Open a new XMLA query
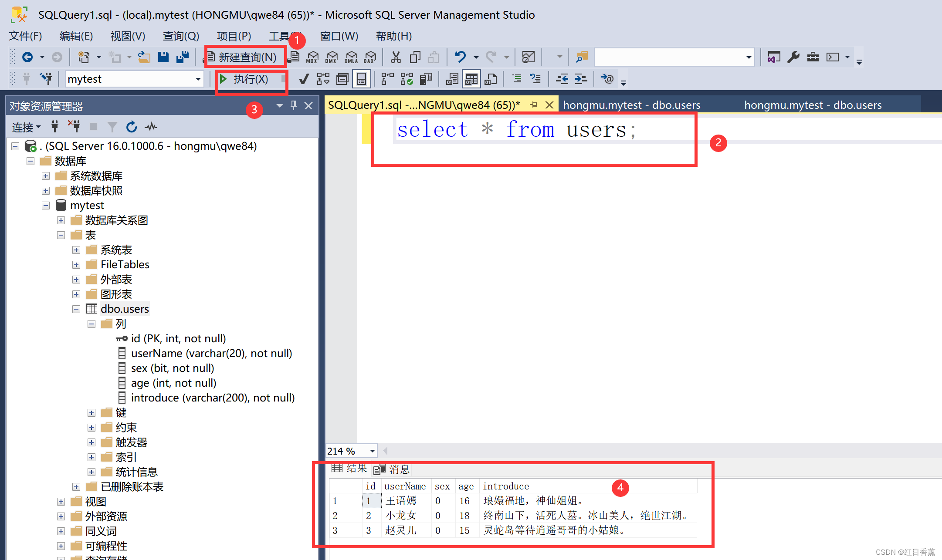 [x=351, y=57]
